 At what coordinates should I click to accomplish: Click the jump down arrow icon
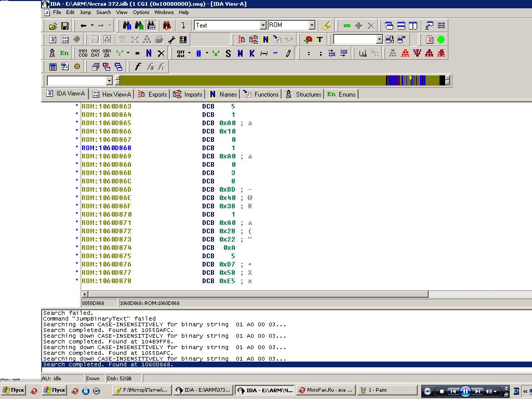[x=183, y=25]
